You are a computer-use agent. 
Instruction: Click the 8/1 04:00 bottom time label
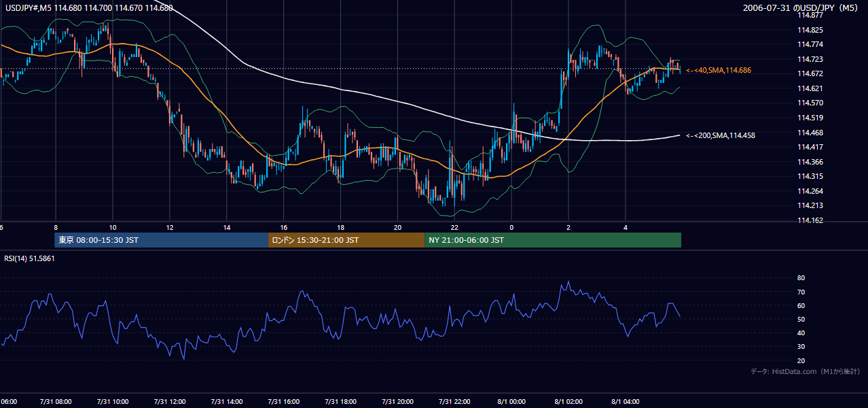coord(626,401)
